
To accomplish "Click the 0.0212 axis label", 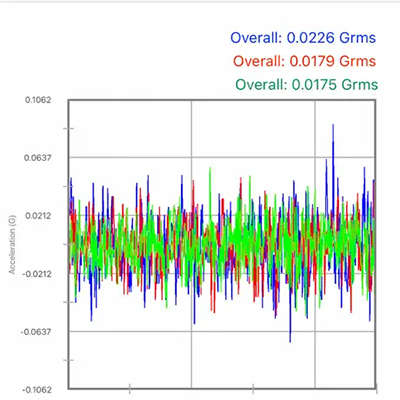I will 38,216.
